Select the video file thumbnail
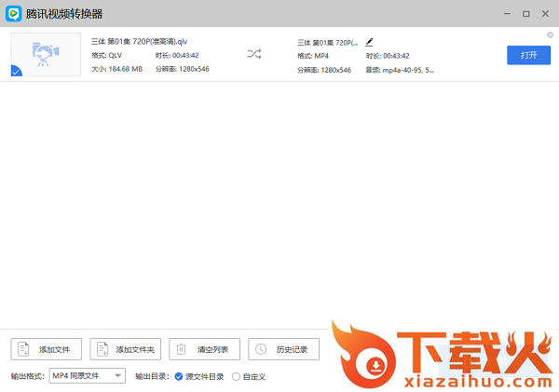Screen dimensions: 559x392 pyautogui.click(x=46, y=55)
